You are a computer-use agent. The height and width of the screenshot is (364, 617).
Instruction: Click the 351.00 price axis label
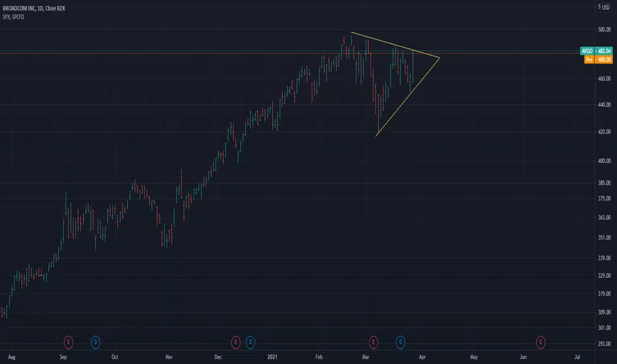point(604,238)
